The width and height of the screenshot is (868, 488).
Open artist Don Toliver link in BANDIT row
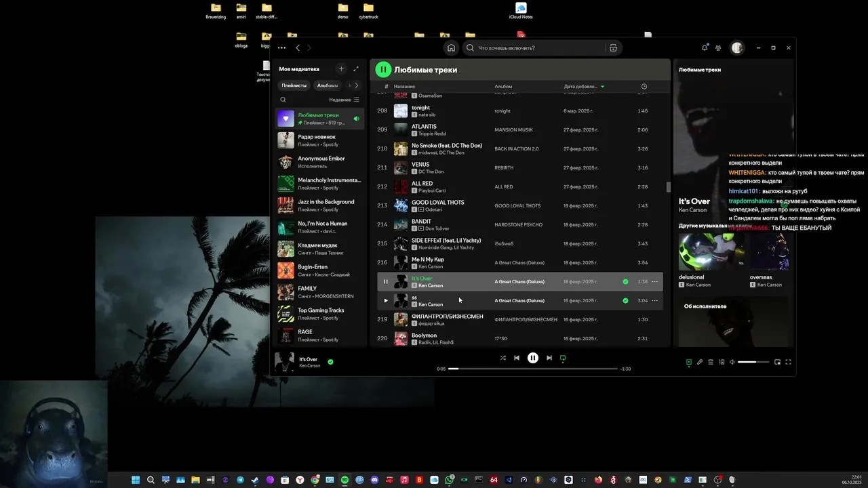coord(437,228)
